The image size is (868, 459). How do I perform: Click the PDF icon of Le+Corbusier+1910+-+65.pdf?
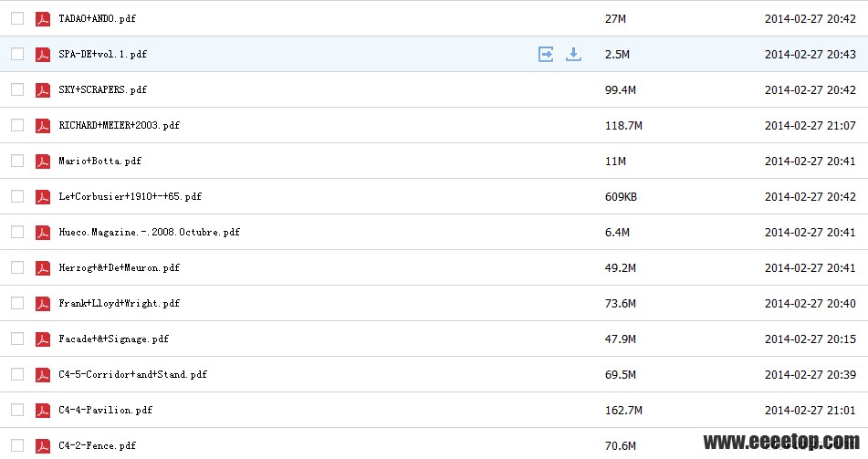(43, 196)
